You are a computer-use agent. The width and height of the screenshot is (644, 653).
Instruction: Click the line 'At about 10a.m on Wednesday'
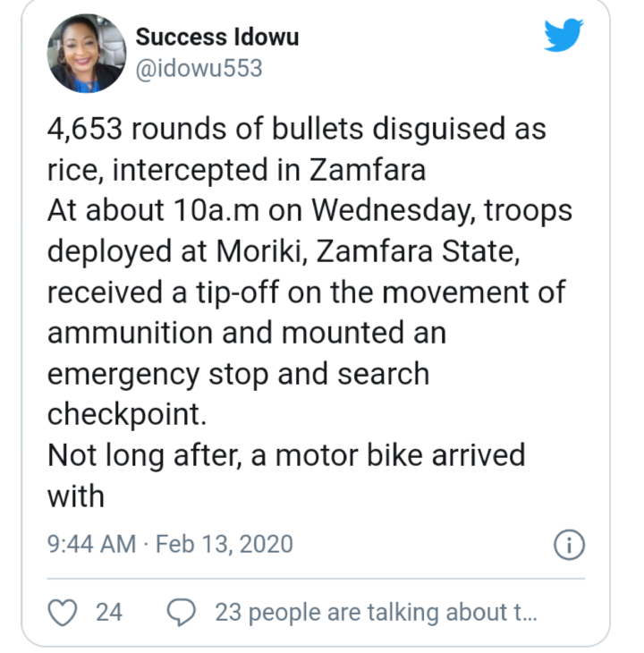coord(309,211)
